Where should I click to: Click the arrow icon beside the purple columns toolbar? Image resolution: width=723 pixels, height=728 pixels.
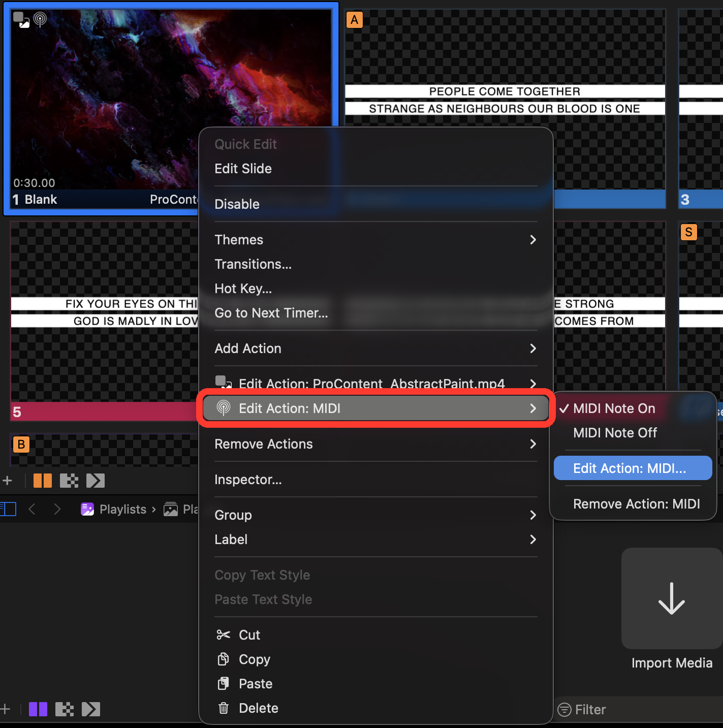91,709
